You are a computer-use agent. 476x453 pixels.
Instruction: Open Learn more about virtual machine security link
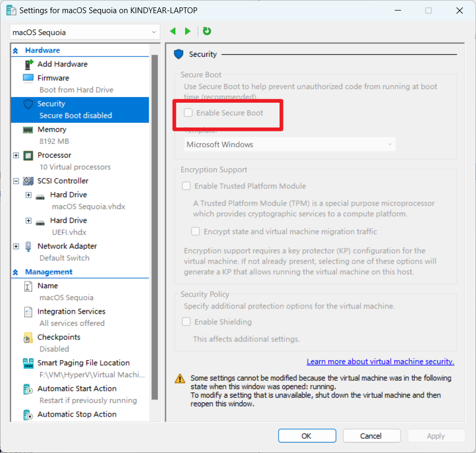(x=380, y=361)
